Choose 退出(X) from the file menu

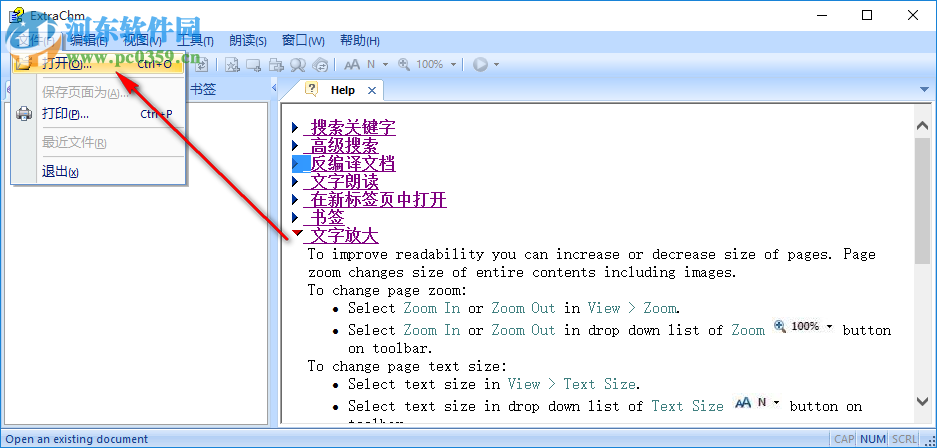98,171
